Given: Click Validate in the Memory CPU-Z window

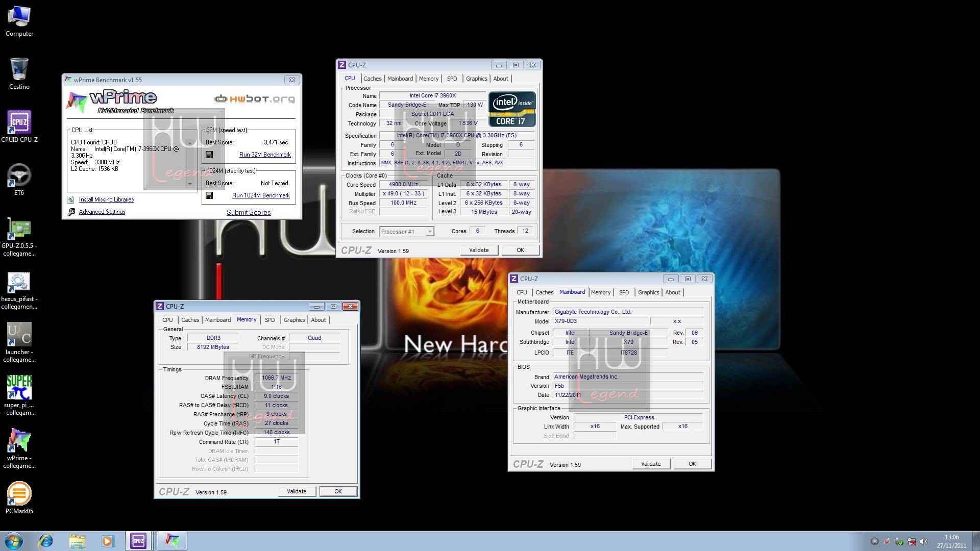Looking at the screenshot, I should [297, 491].
